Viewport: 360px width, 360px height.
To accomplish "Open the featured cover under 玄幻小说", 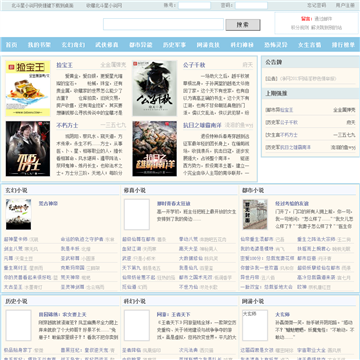I will 18,214.
